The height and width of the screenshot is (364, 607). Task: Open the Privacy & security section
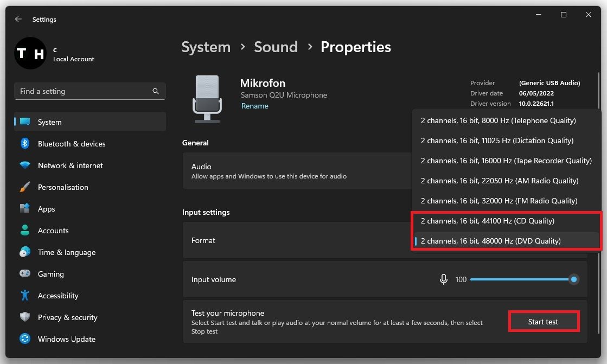pyautogui.click(x=67, y=317)
